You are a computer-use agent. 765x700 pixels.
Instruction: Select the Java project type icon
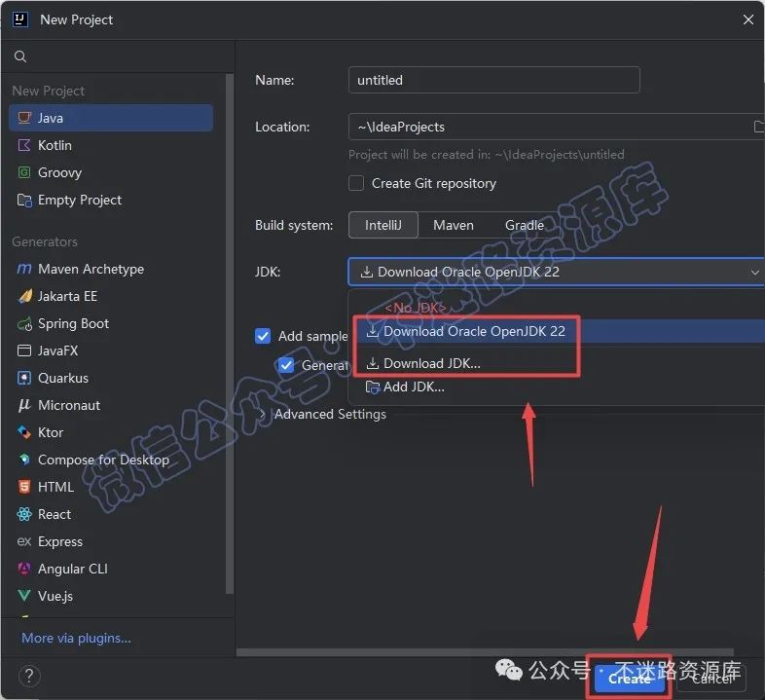[24, 118]
